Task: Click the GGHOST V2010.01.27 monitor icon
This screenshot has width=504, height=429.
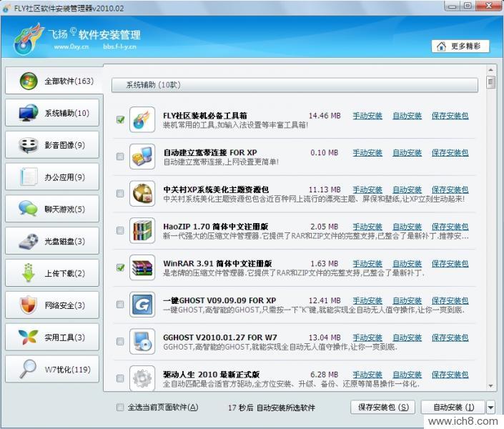Action: click(142, 342)
